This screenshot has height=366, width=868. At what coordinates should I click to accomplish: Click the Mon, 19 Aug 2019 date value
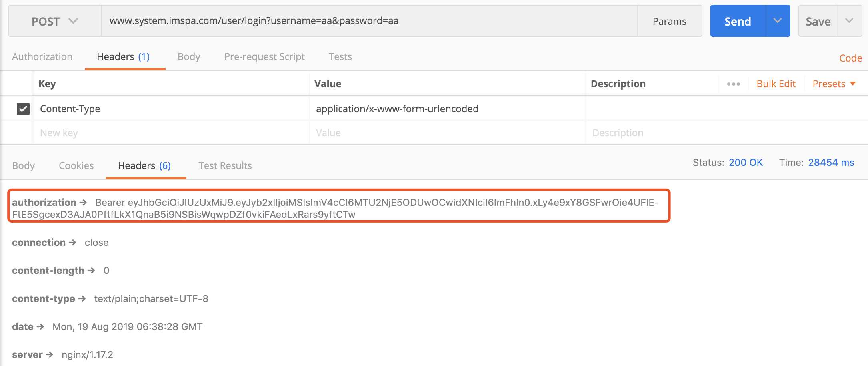(x=128, y=327)
